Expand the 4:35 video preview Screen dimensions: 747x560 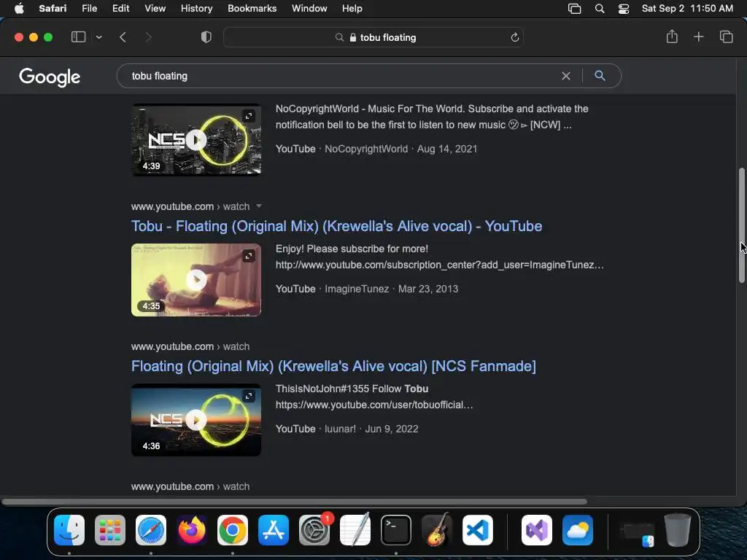[249, 256]
